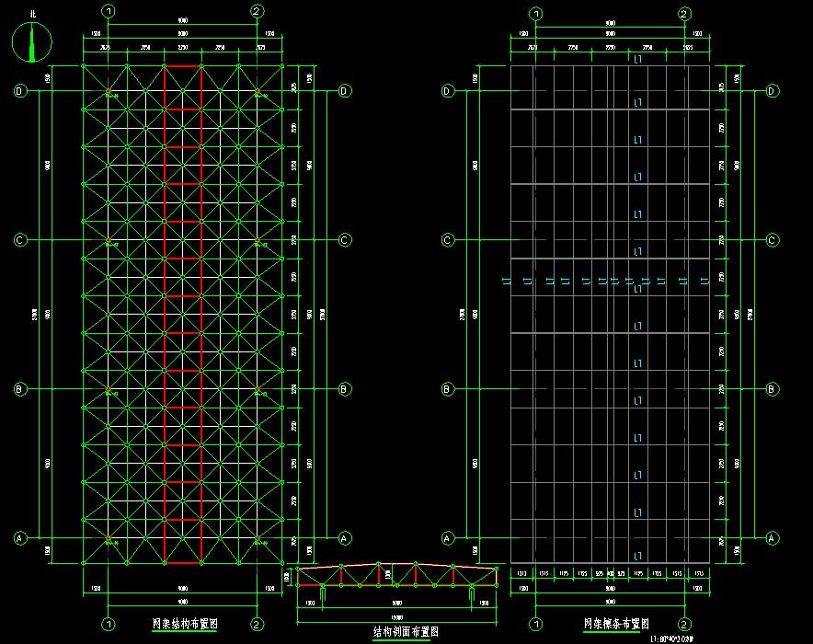Pick left axis bubble A of structure plan

tap(19, 538)
